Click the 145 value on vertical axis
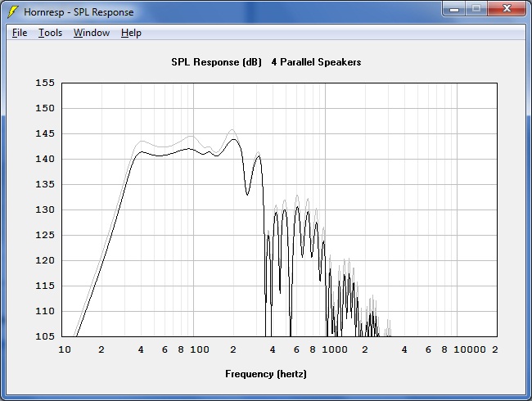The width and height of the screenshot is (532, 401). [45, 133]
